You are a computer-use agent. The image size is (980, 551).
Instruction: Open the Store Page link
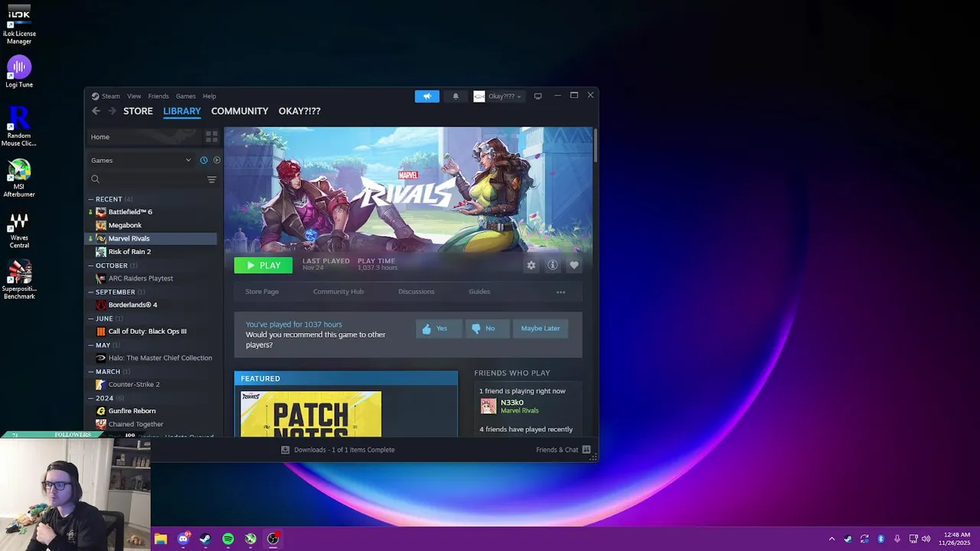(x=262, y=292)
